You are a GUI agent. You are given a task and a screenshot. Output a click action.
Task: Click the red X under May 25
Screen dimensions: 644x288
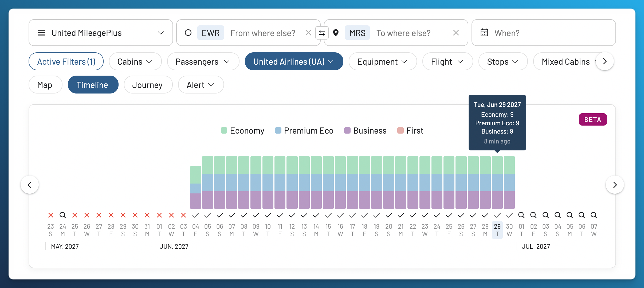(75, 215)
